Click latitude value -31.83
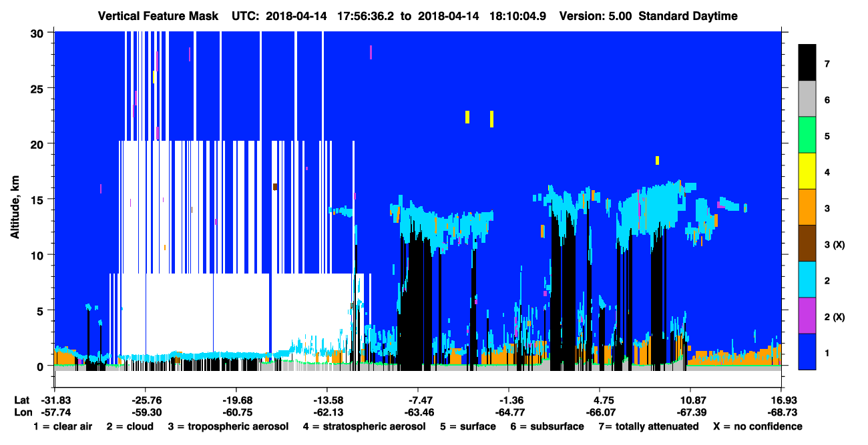The width and height of the screenshot is (868, 445). tap(55, 400)
